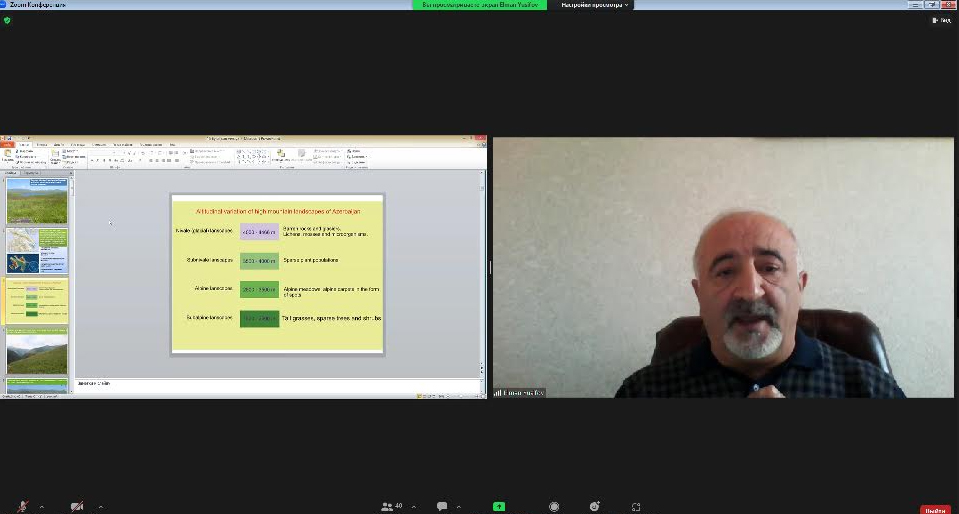Open the participants list showing 40
The image size is (959, 514).
pyautogui.click(x=392, y=506)
